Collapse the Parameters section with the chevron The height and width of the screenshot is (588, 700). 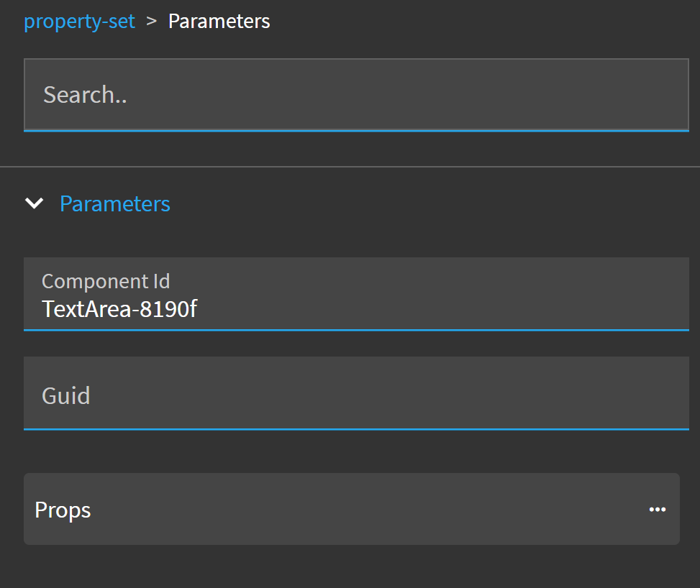(34, 203)
